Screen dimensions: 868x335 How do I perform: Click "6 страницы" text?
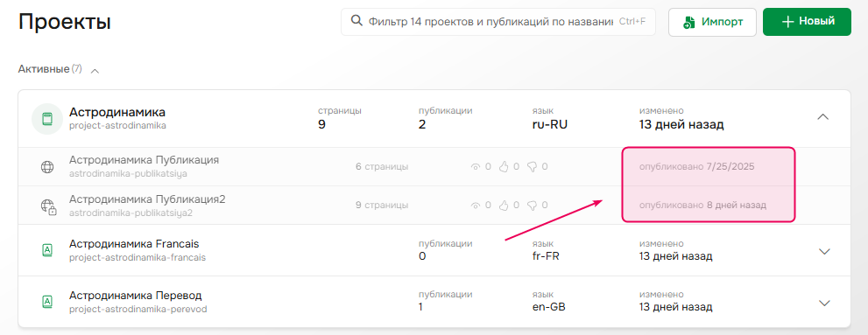tap(382, 166)
